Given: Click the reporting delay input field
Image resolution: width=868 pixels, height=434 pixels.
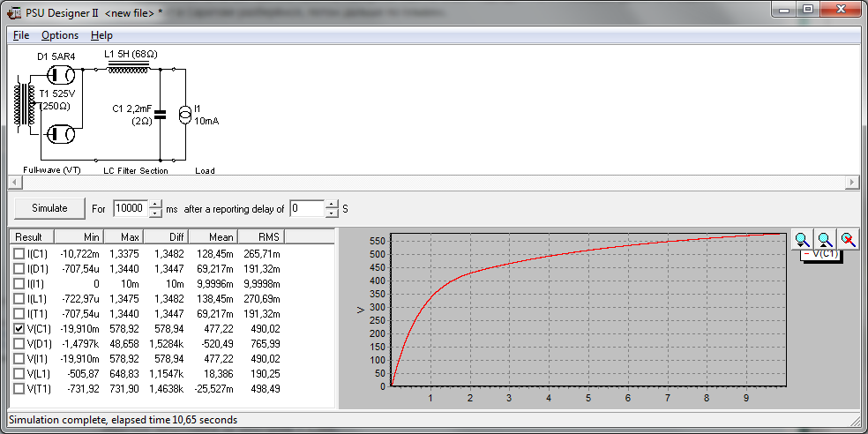Looking at the screenshot, I should [306, 209].
